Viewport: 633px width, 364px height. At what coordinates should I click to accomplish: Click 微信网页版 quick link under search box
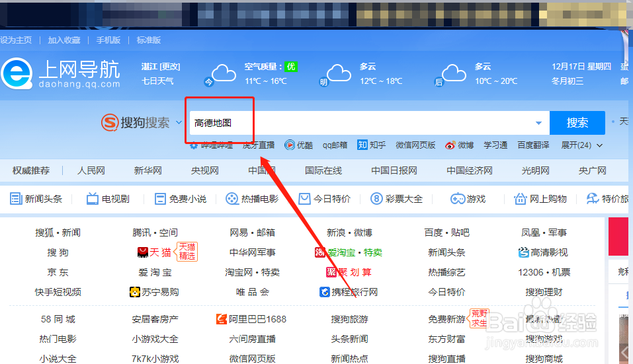(415, 145)
